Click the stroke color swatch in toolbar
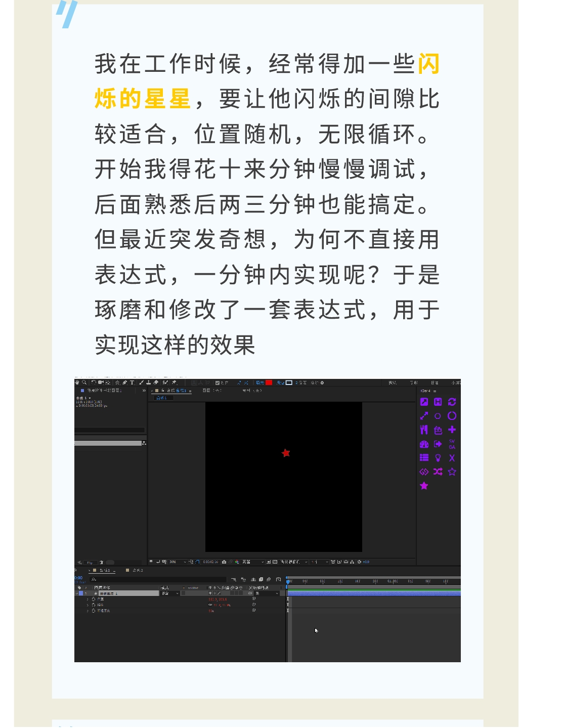Image resolution: width=562 pixels, height=728 pixels. [x=289, y=383]
